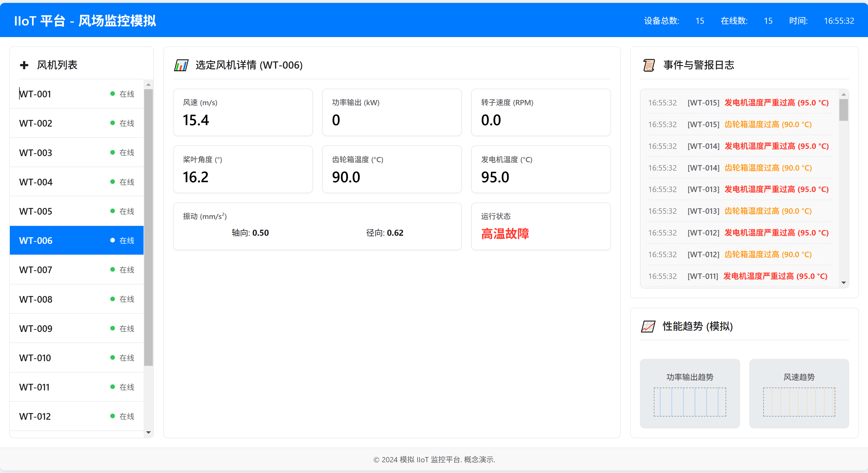Click the green status dot of WT-003
Screen dimensions: 868x473
click(113, 152)
